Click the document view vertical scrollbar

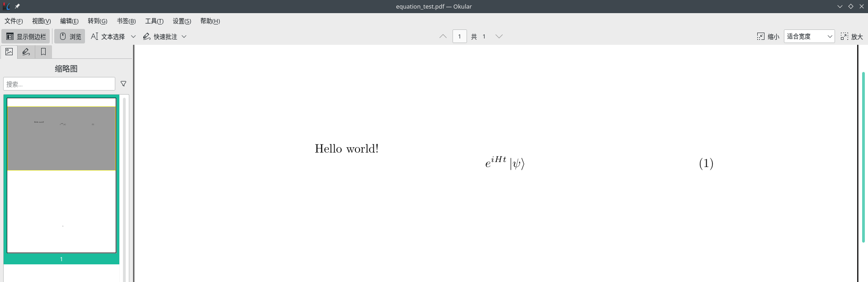[x=863, y=158]
